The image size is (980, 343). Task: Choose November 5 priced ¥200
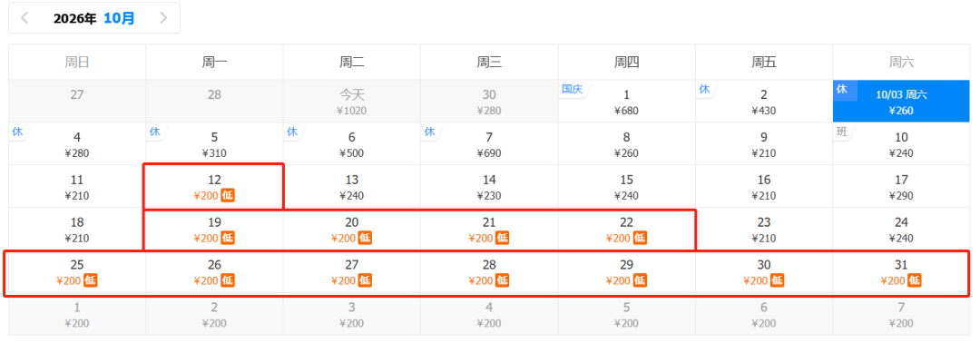(x=627, y=314)
